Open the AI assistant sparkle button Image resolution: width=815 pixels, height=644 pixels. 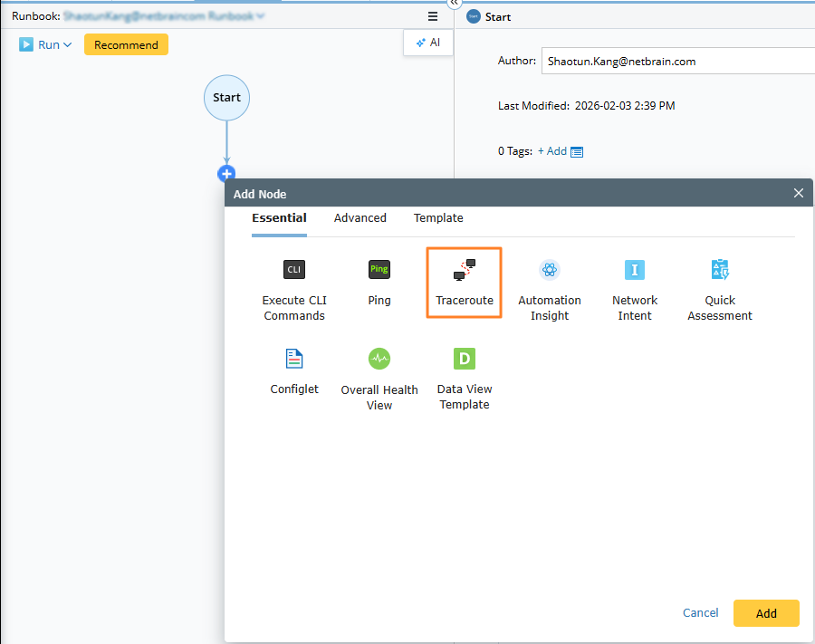pyautogui.click(x=427, y=43)
